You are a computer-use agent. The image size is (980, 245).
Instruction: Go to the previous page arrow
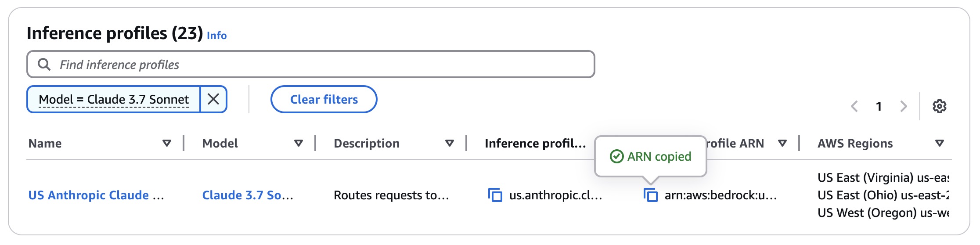coord(854,106)
